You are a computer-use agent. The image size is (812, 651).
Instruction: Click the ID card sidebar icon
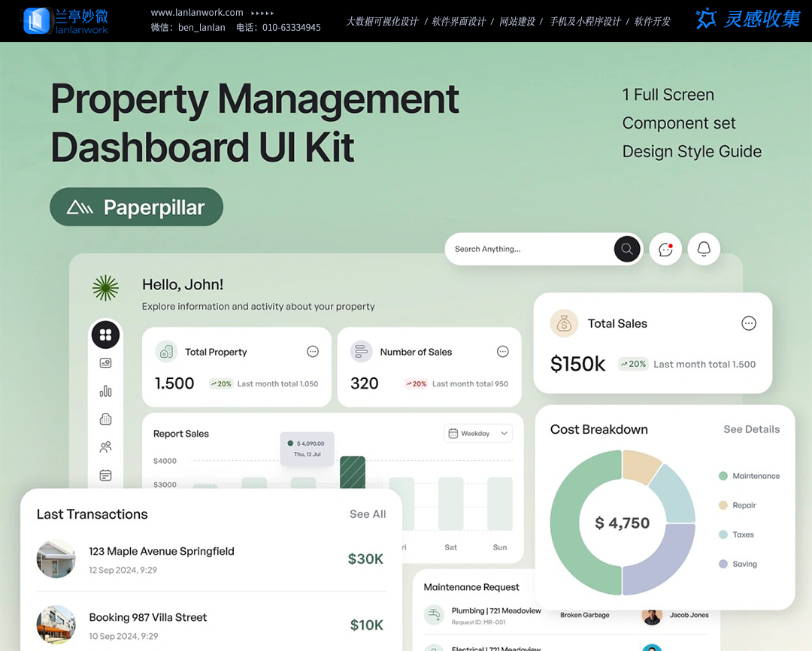click(x=105, y=363)
